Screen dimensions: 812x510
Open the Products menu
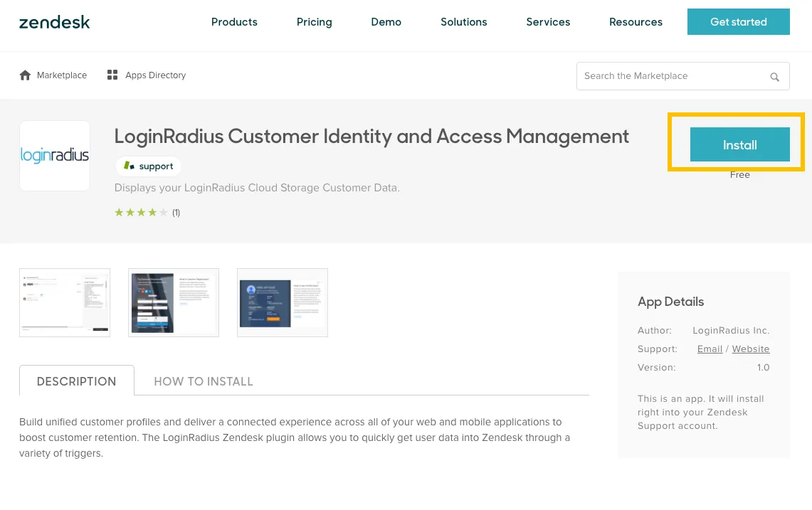tap(234, 22)
